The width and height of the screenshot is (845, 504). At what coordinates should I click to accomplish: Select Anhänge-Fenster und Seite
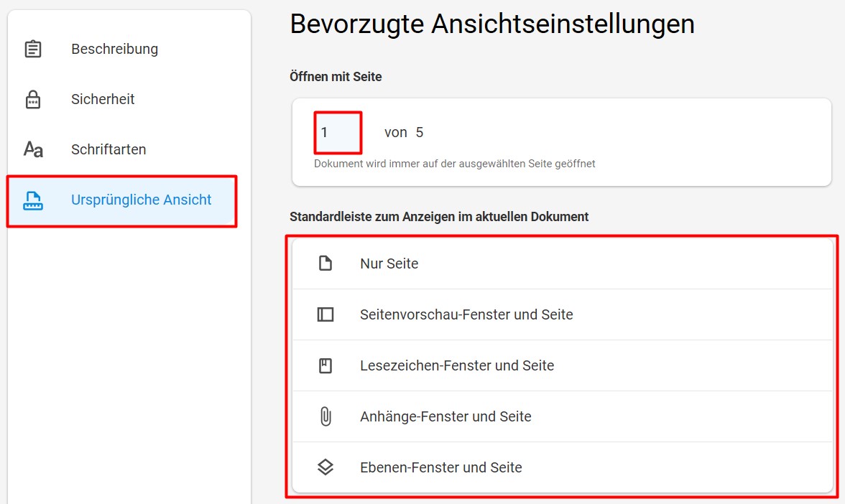coord(562,416)
